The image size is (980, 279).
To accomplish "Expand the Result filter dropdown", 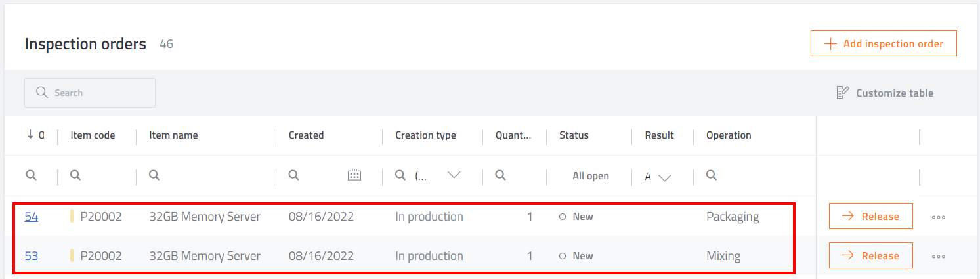I will point(664,177).
